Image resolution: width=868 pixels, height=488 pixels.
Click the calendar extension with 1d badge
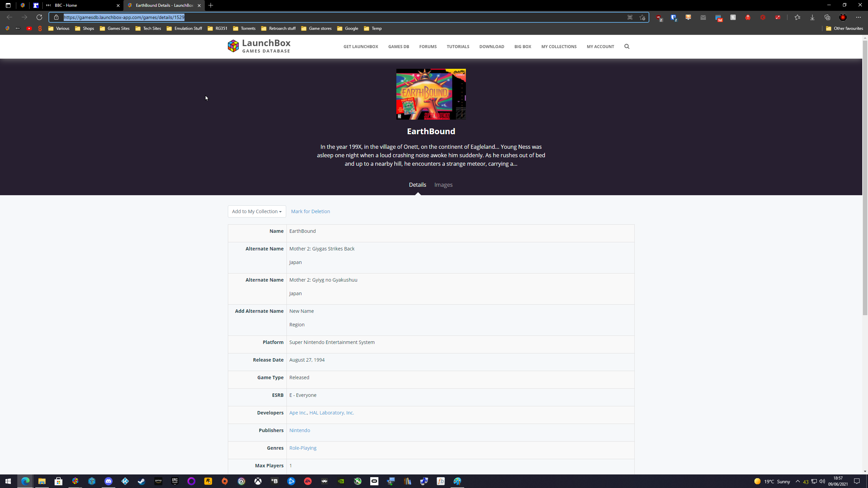click(x=718, y=17)
